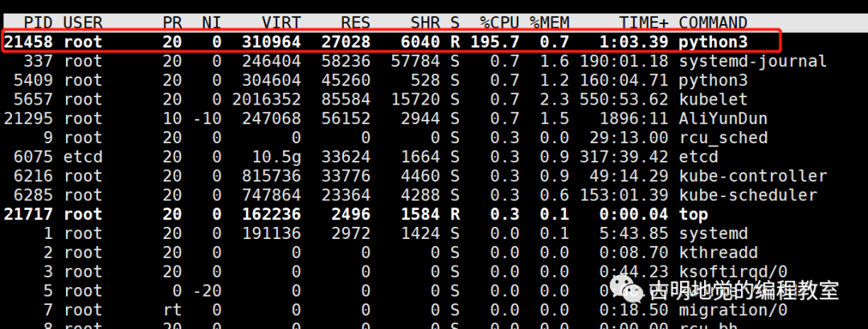The width and height of the screenshot is (868, 329).
Task: Click the COMMAND column header
Action: point(713,23)
